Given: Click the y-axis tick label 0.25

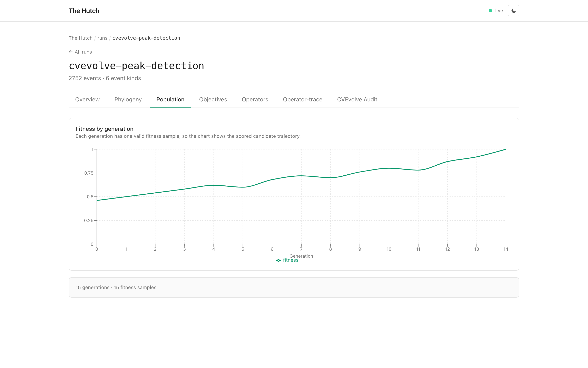Looking at the screenshot, I should click(89, 221).
